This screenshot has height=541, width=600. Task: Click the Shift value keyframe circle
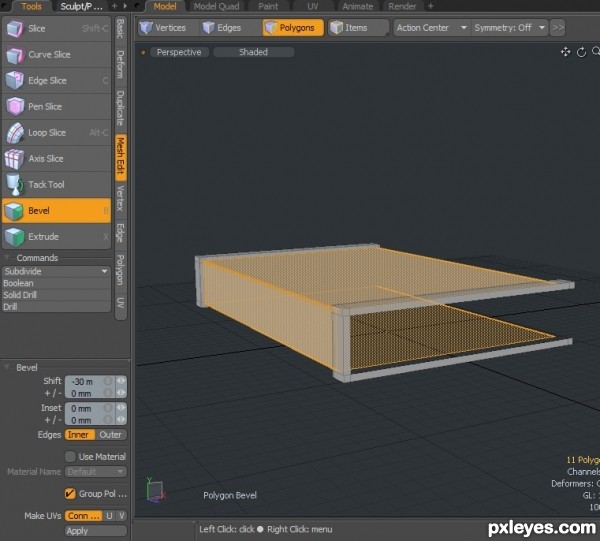pos(108,381)
